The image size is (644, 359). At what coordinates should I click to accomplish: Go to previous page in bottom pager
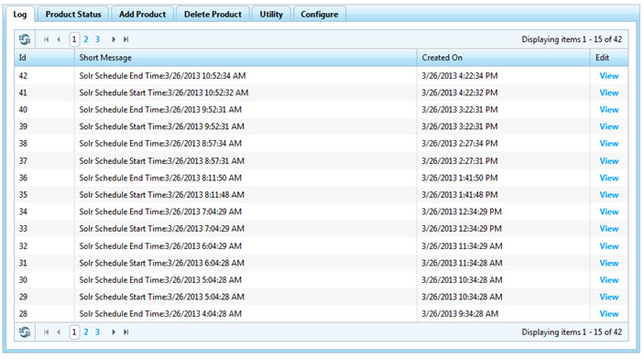click(x=59, y=332)
